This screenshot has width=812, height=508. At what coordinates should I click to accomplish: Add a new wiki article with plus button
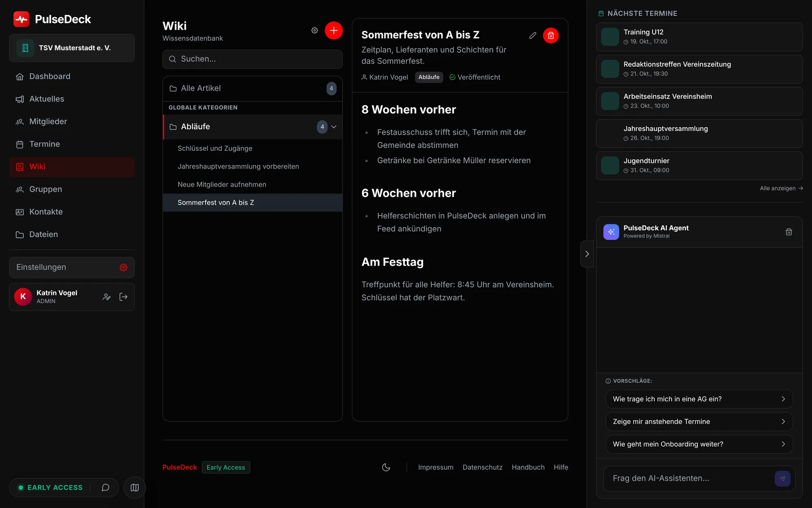coord(334,30)
